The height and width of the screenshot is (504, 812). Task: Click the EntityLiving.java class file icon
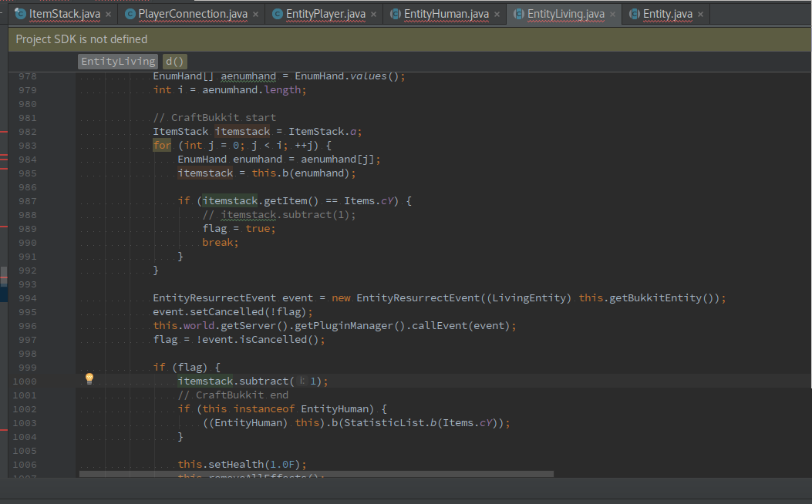pyautogui.click(x=518, y=14)
